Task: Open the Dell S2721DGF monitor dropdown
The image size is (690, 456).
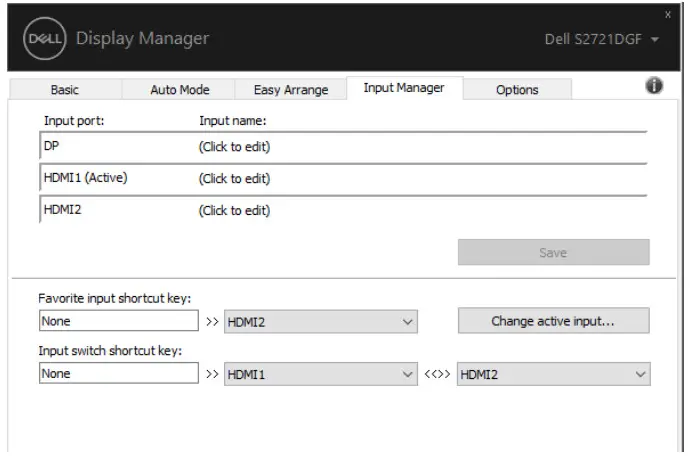Action: click(602, 39)
